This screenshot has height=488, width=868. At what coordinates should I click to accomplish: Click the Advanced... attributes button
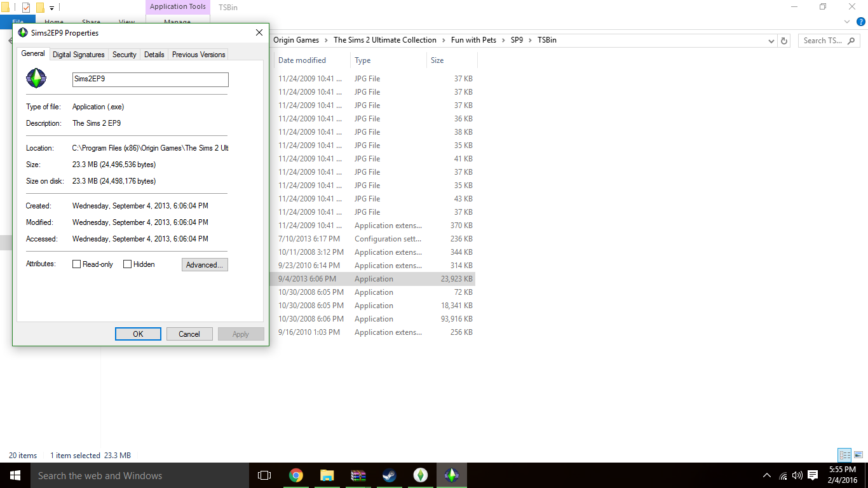click(x=205, y=265)
